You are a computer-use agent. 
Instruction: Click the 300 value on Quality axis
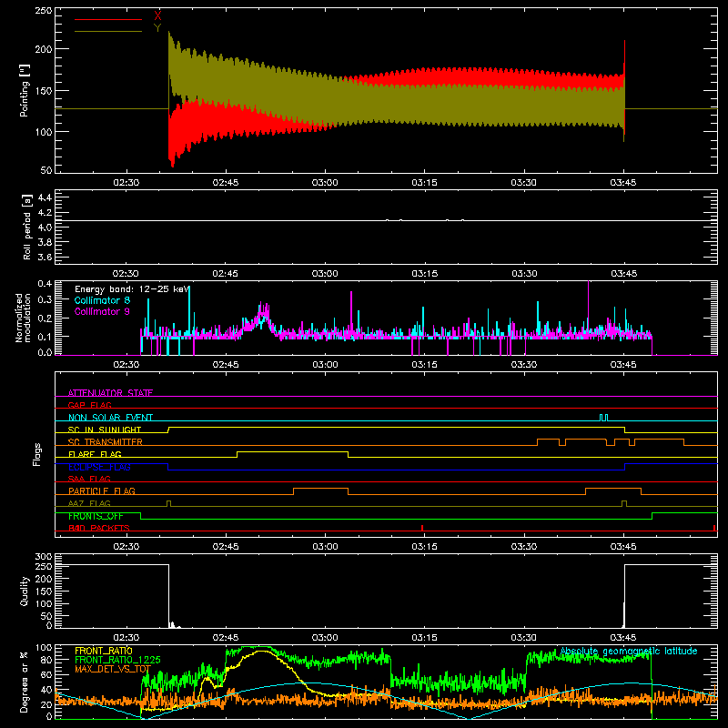pos(43,557)
